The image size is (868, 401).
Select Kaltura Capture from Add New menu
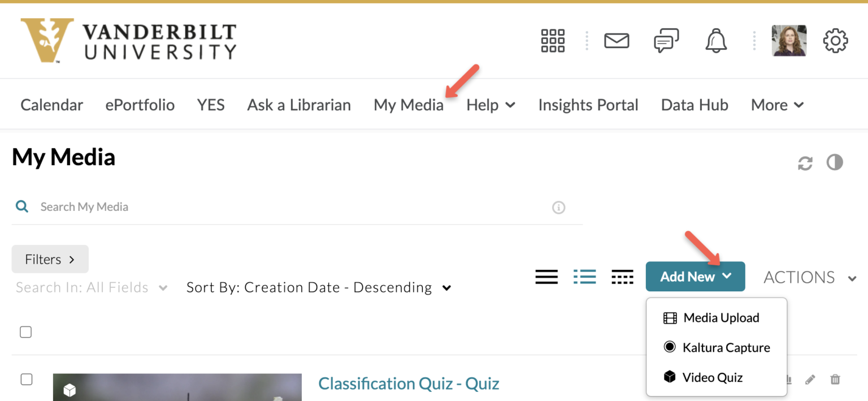(x=726, y=347)
